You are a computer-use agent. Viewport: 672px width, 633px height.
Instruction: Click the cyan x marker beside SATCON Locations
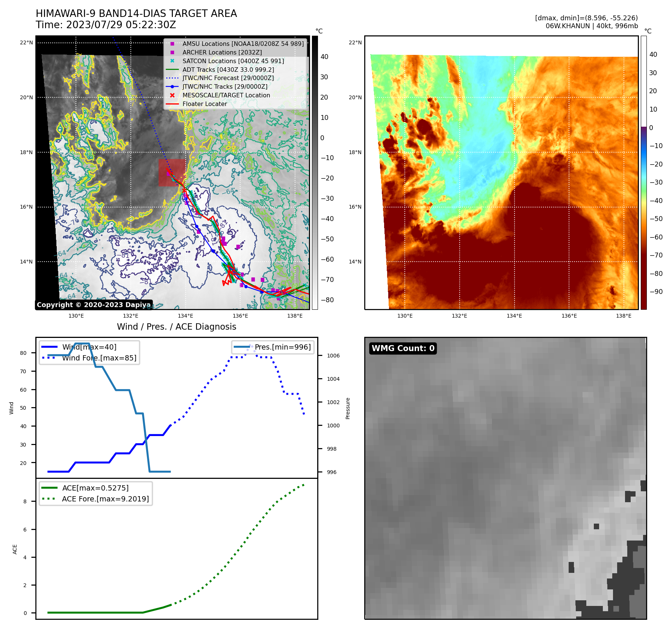pyautogui.click(x=172, y=61)
